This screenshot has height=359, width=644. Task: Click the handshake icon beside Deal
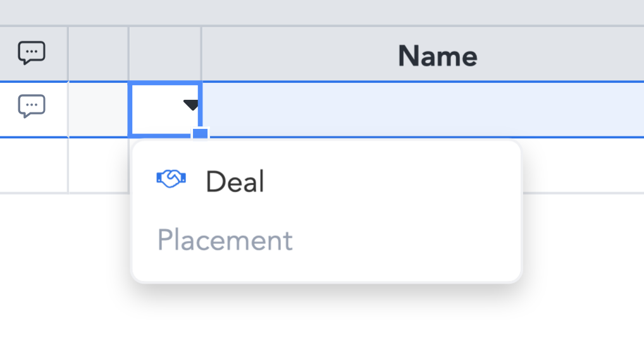point(171,179)
